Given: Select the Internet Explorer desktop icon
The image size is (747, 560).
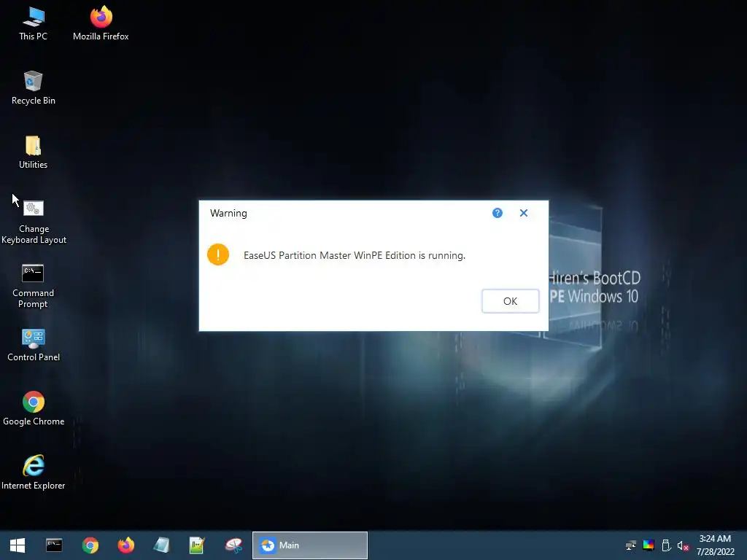Looking at the screenshot, I should click(34, 472).
